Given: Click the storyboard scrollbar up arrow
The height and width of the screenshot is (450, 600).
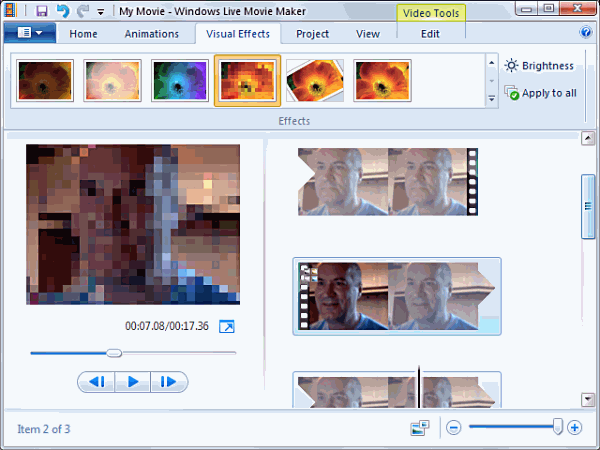Looking at the screenshot, I should [x=588, y=138].
